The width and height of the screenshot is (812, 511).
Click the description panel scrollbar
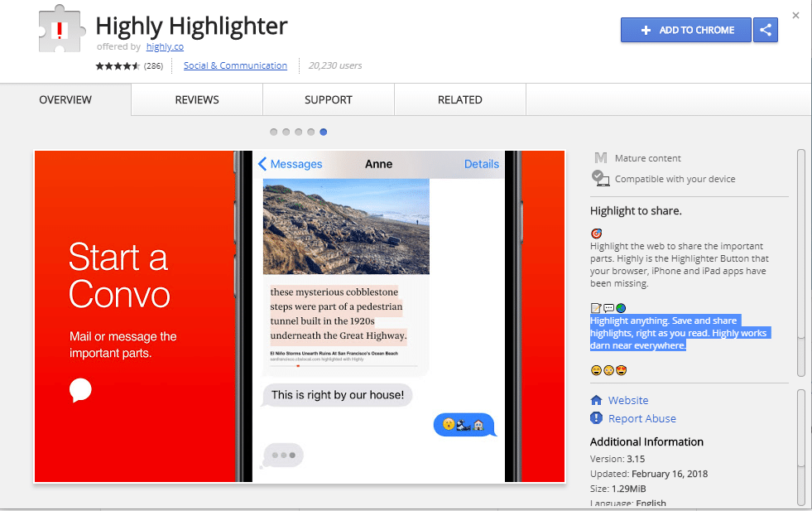coord(801,263)
